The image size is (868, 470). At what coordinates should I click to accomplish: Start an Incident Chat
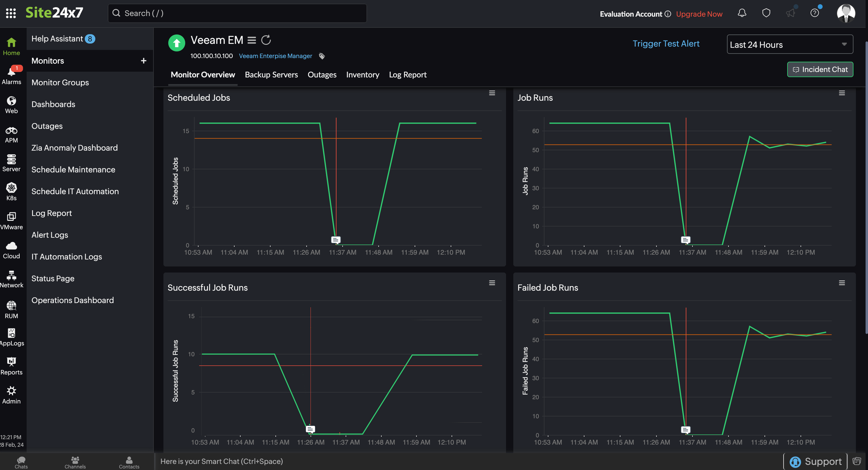tap(820, 69)
